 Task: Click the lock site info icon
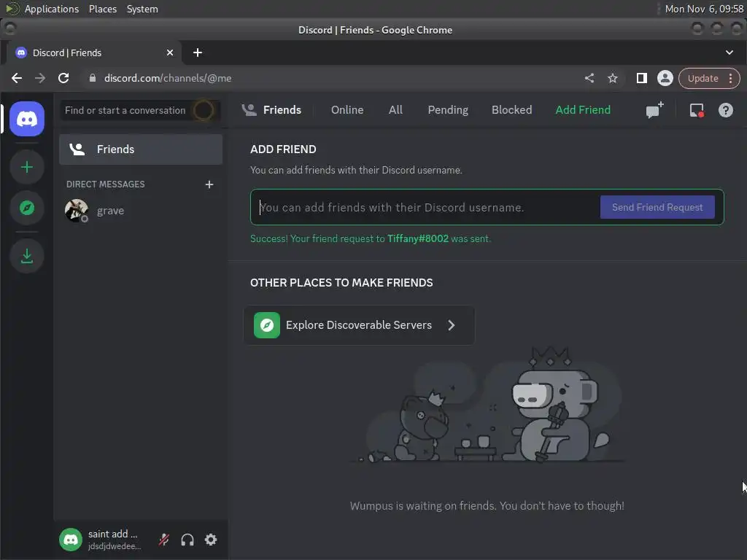coord(93,78)
